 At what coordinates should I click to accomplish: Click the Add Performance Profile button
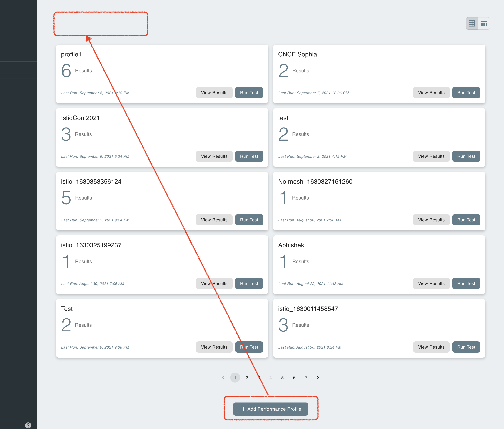tap(271, 409)
